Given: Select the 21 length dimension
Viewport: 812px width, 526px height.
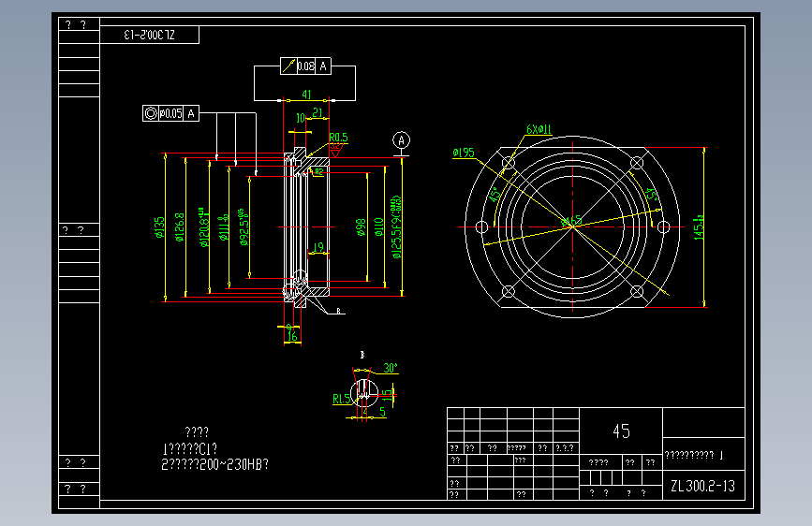Looking at the screenshot, I should [317, 112].
